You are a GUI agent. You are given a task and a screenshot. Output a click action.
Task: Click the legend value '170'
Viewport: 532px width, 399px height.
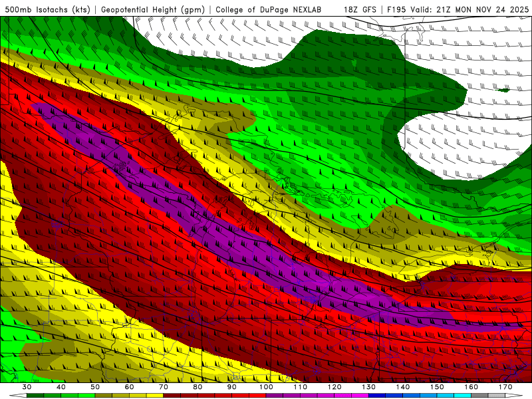click(x=505, y=387)
